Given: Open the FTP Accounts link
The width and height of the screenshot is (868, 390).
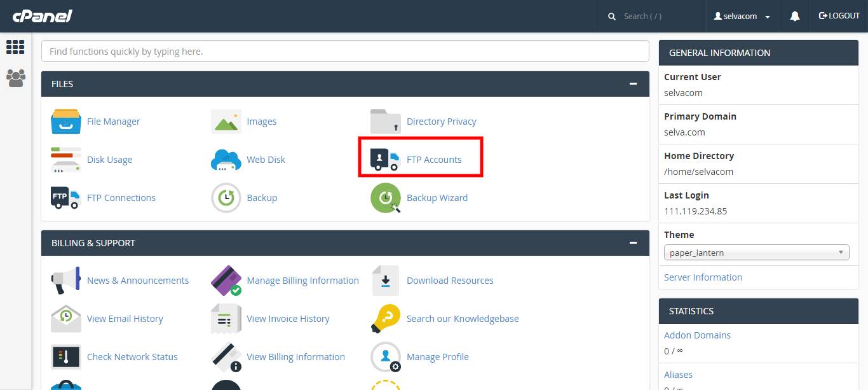Looking at the screenshot, I should pyautogui.click(x=434, y=160).
